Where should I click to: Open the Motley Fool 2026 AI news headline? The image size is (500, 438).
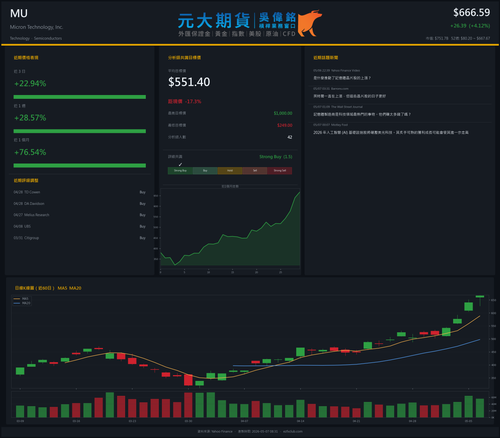(x=391, y=132)
